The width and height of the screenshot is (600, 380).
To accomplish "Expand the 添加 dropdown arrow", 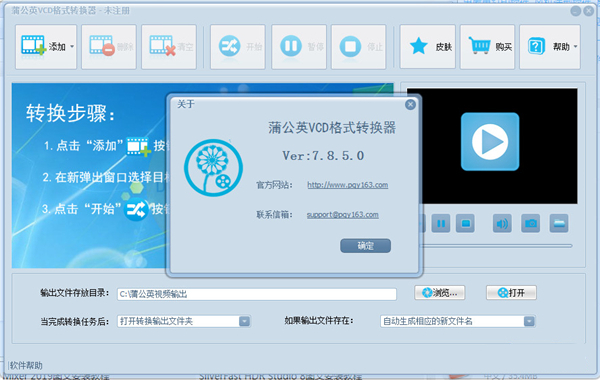I will [x=72, y=47].
